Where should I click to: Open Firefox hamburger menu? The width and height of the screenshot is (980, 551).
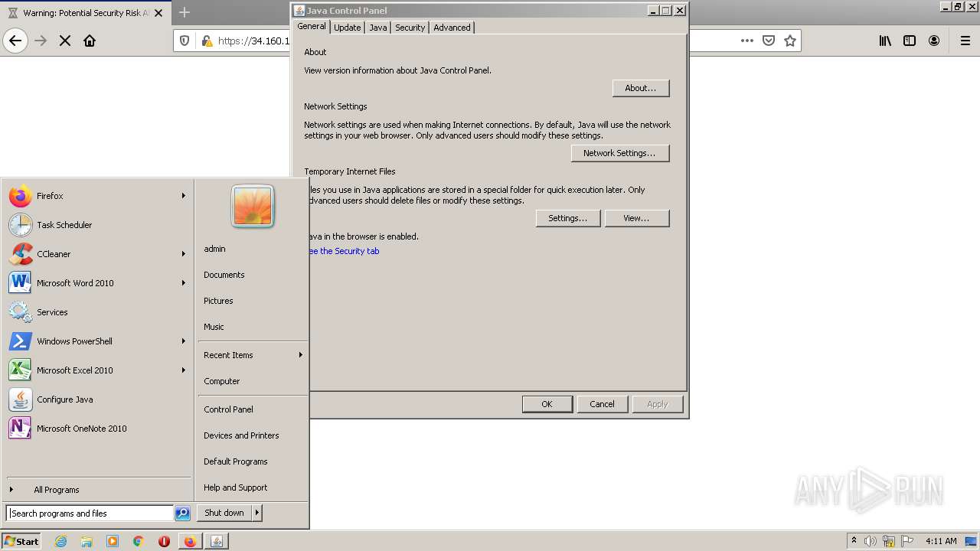965,41
